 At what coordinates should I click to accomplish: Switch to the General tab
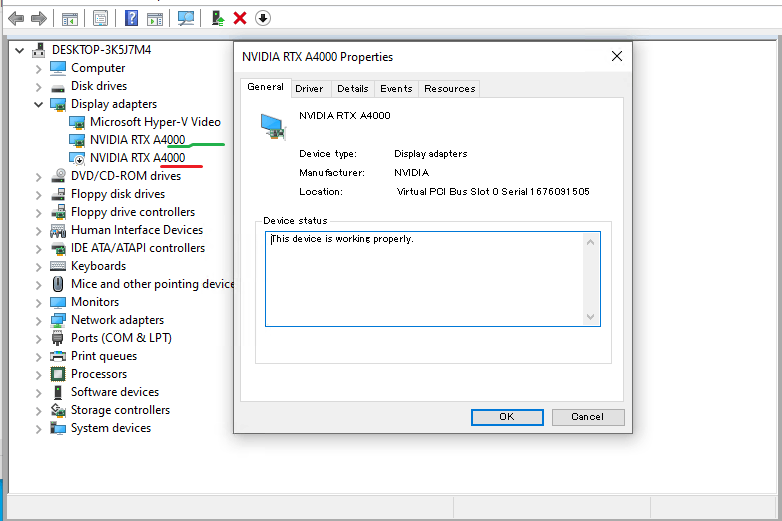point(265,87)
